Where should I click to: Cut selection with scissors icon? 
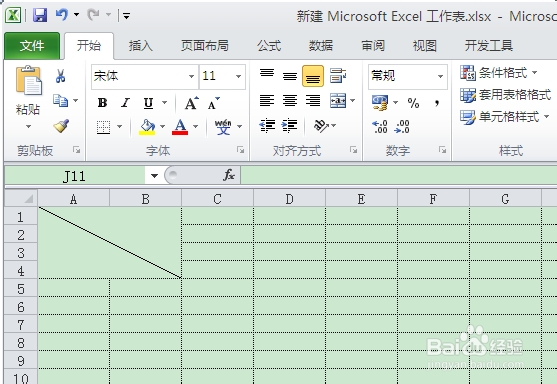[x=60, y=76]
